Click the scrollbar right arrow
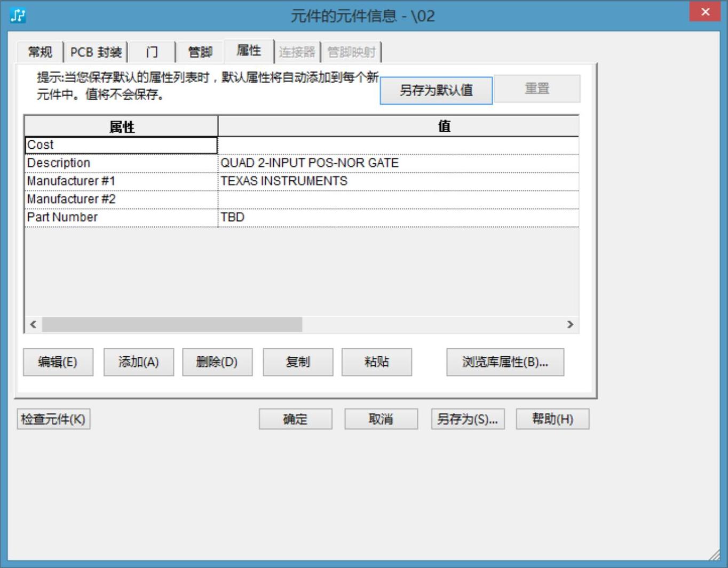Screen dimensions: 728x568 [x=570, y=324]
